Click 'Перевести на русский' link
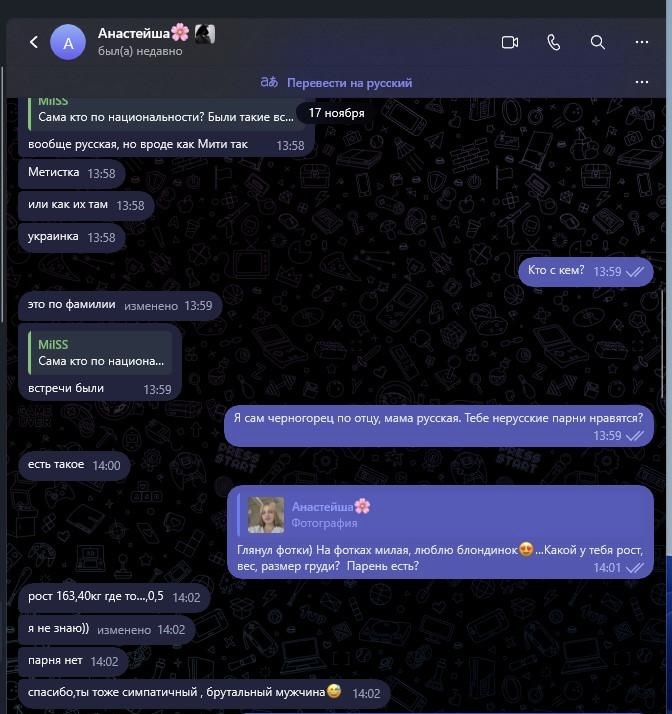Viewport: 672px width, 714px height. tap(349, 83)
